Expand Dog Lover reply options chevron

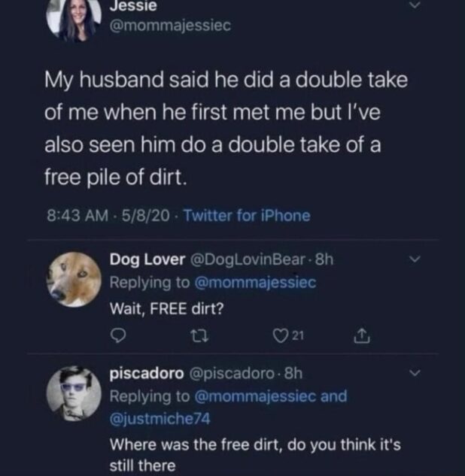click(413, 260)
